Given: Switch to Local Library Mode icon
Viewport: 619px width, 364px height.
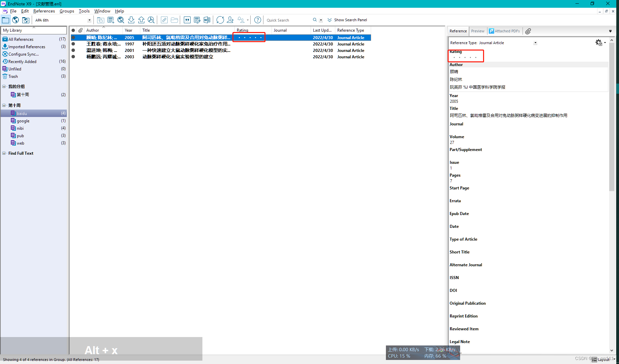Looking at the screenshot, I should coord(6,20).
